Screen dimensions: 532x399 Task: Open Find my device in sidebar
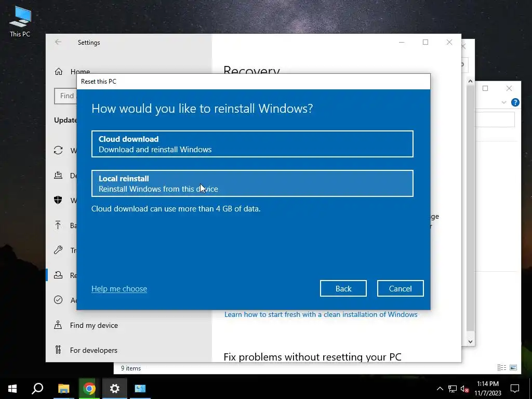pos(94,325)
